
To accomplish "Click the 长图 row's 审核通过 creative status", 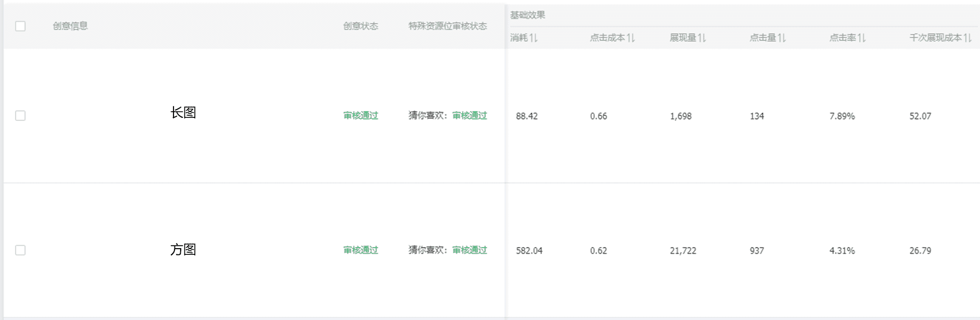I will [x=361, y=115].
